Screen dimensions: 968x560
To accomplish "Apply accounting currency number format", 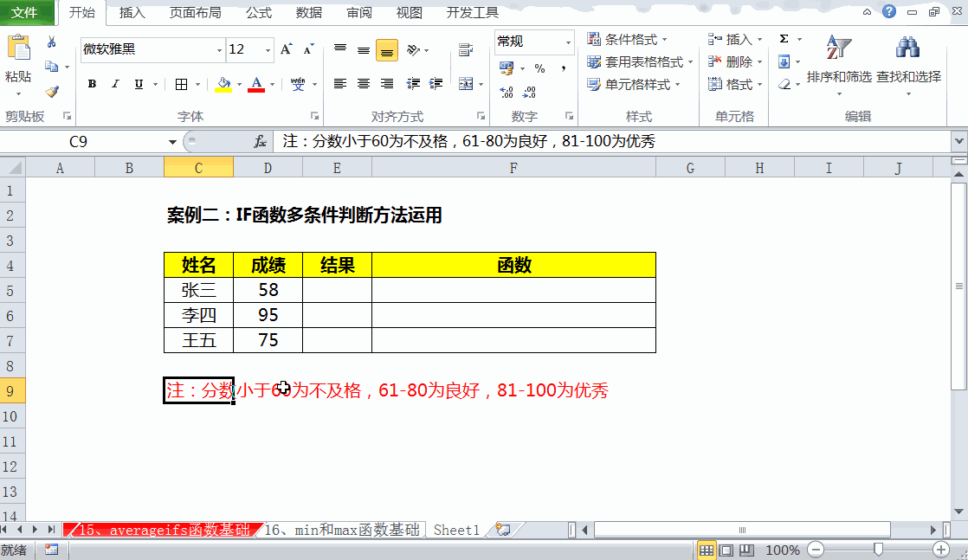I will 507,68.
